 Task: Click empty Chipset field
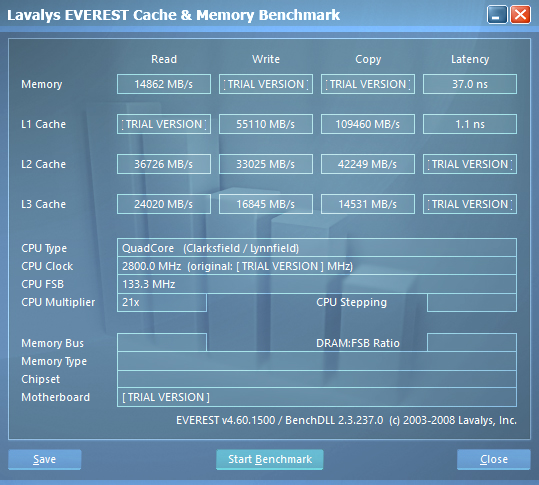click(317, 379)
